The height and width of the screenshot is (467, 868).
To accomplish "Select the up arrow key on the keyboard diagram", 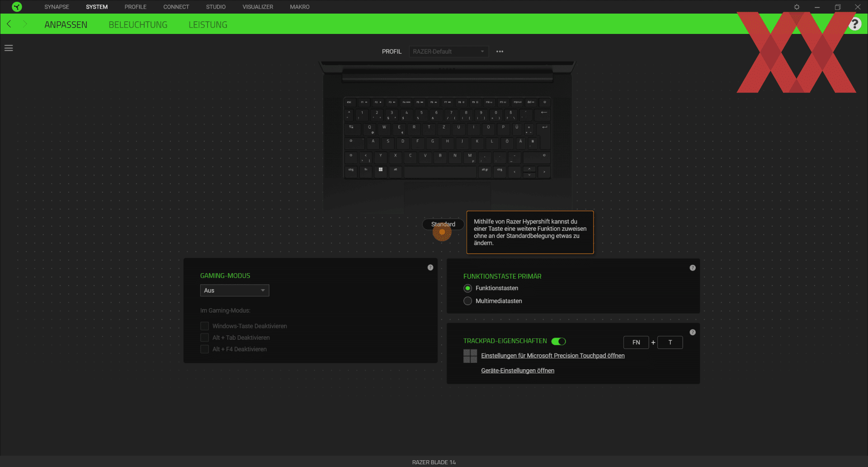I will 529,169.
